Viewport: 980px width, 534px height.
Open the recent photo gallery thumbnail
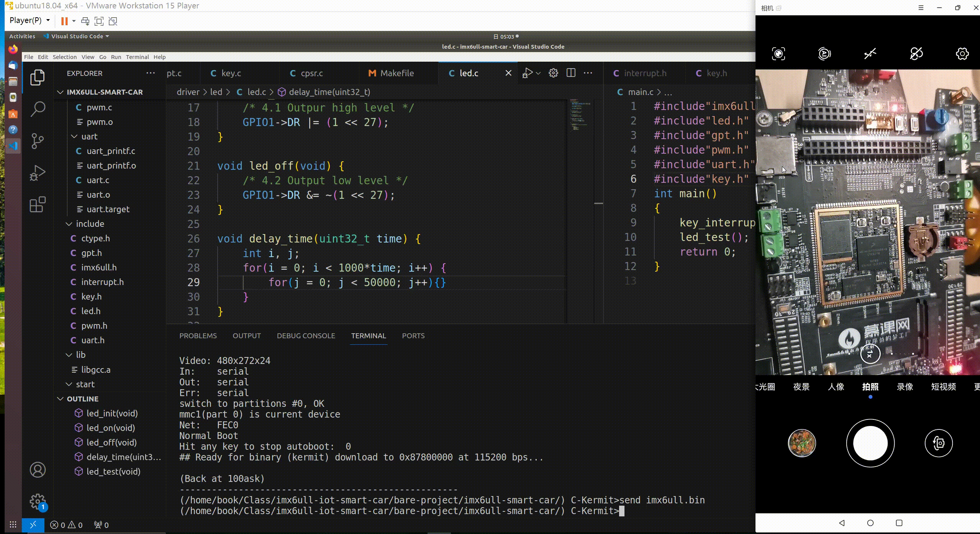[x=802, y=443]
